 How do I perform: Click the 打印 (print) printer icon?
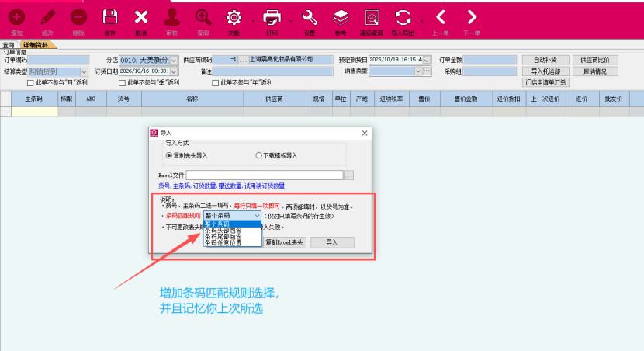tap(272, 17)
